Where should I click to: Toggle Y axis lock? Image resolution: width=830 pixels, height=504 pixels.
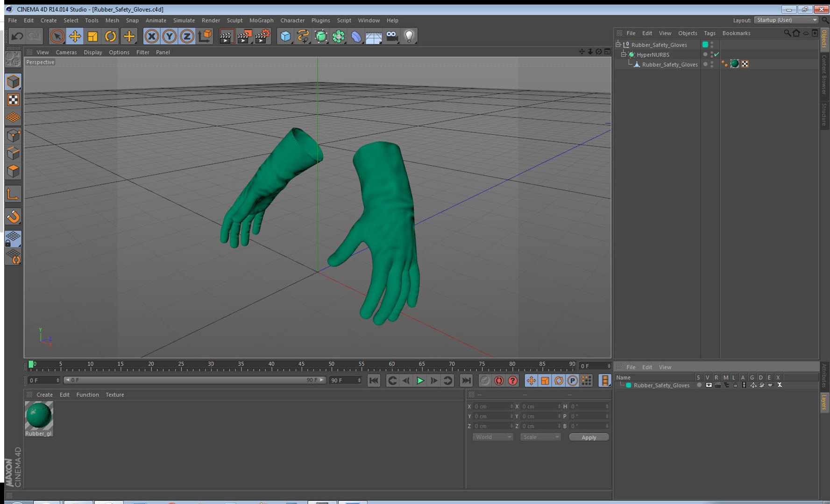point(169,36)
